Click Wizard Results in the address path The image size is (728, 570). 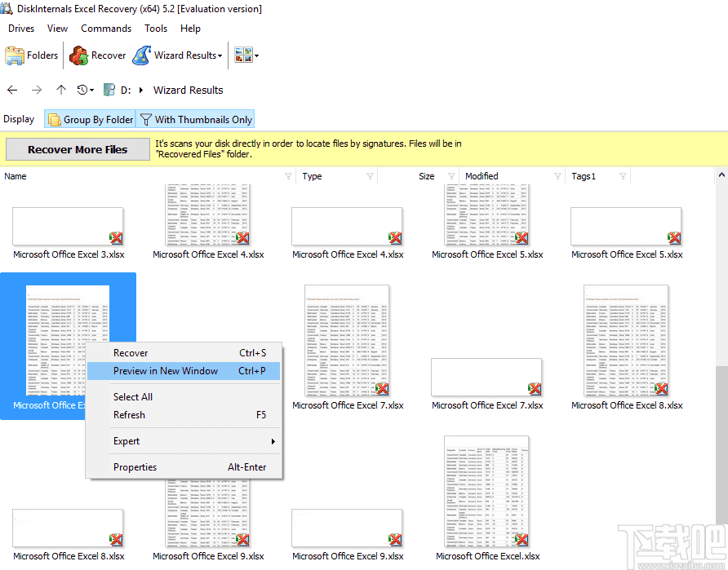tap(188, 90)
